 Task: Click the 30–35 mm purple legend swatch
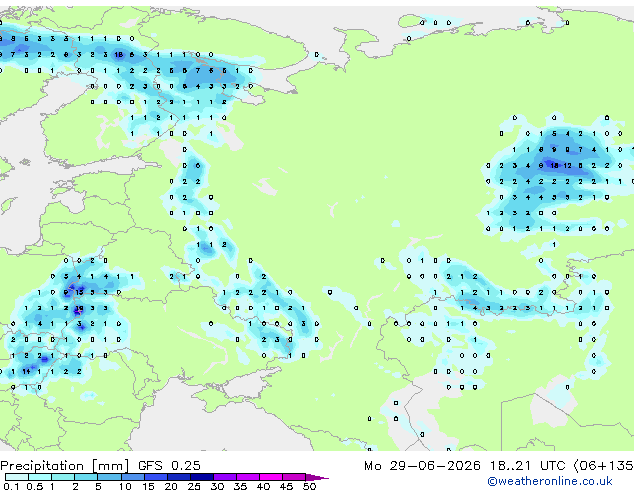coord(225,477)
